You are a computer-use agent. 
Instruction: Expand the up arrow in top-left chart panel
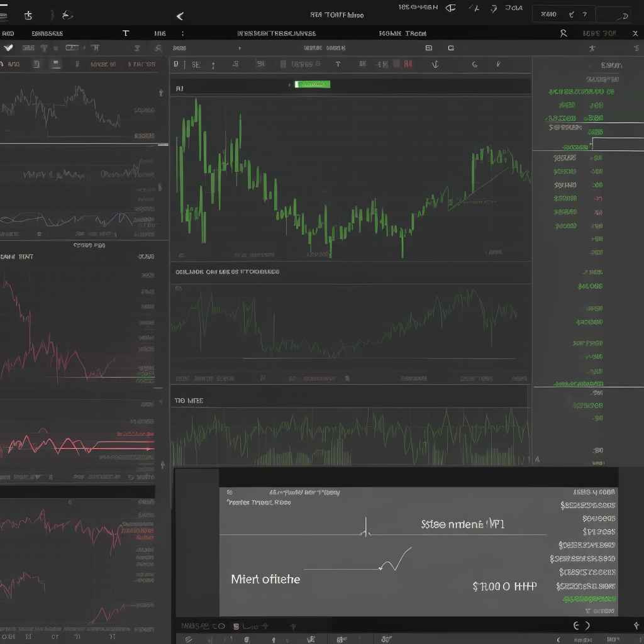pyautogui.click(x=161, y=93)
